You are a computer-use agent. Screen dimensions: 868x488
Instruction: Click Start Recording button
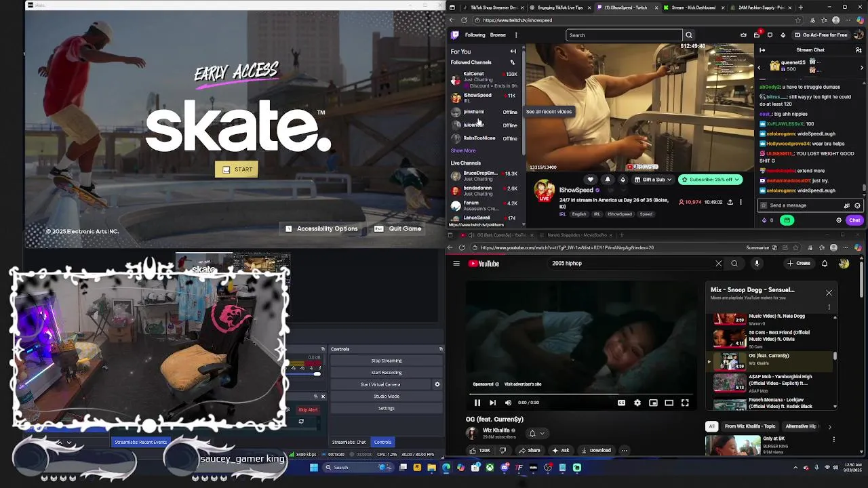click(386, 373)
